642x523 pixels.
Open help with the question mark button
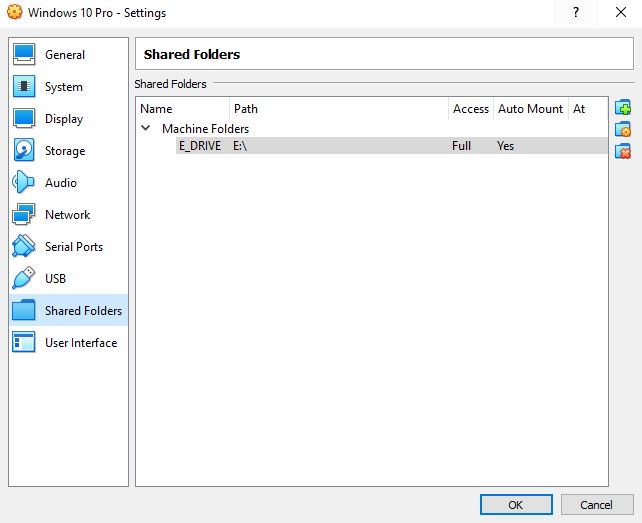coord(576,12)
